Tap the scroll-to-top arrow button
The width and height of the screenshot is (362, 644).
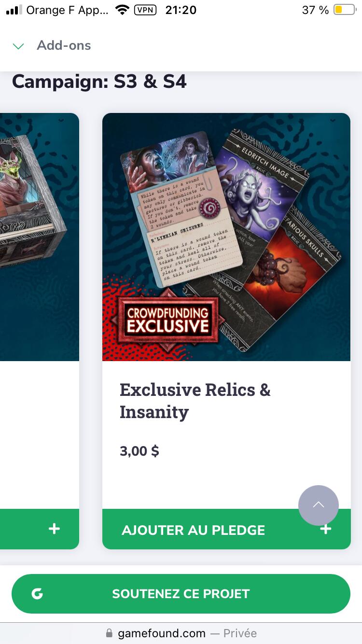pyautogui.click(x=319, y=505)
